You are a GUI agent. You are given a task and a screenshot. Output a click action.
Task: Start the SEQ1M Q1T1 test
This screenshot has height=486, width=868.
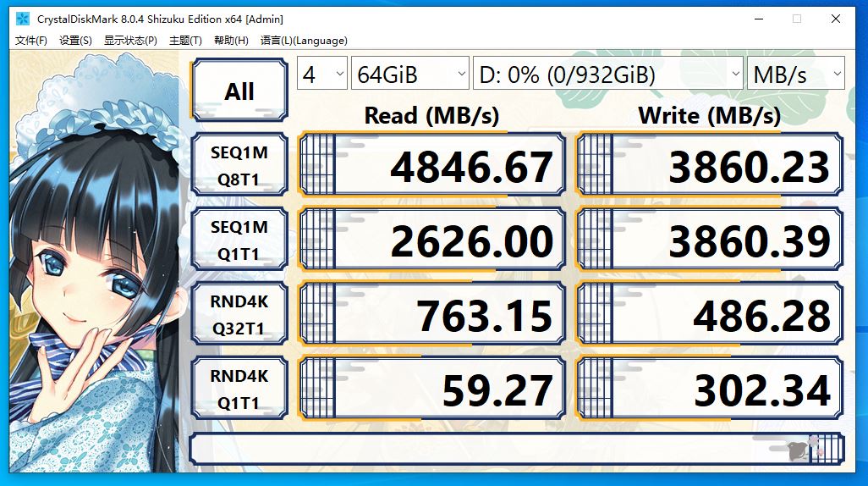coord(239,240)
